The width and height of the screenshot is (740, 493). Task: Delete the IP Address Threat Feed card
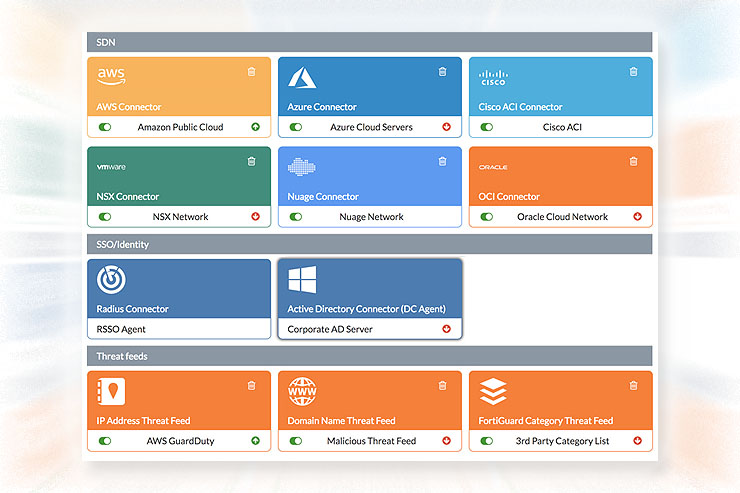pos(251,385)
